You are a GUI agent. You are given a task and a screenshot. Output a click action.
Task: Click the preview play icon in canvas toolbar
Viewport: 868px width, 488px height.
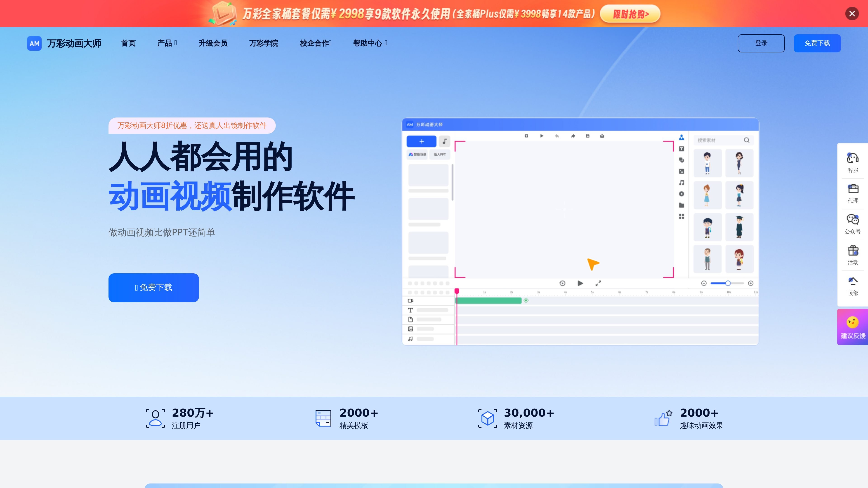[x=542, y=136]
